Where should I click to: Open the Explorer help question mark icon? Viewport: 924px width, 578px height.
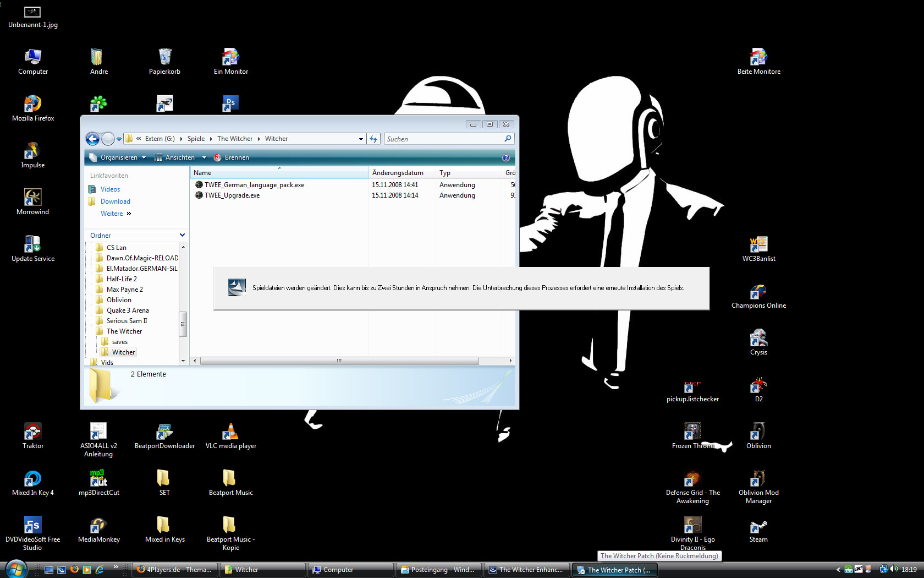tap(506, 157)
